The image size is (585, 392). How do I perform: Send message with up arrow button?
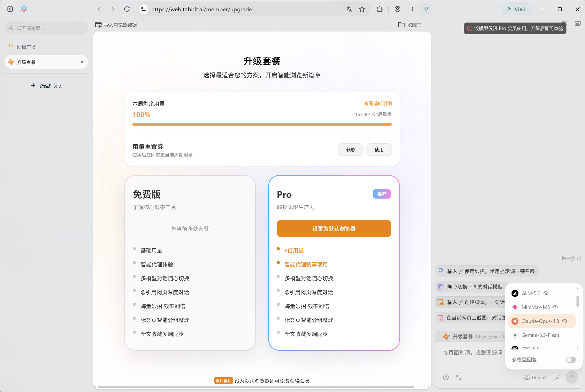572,377
